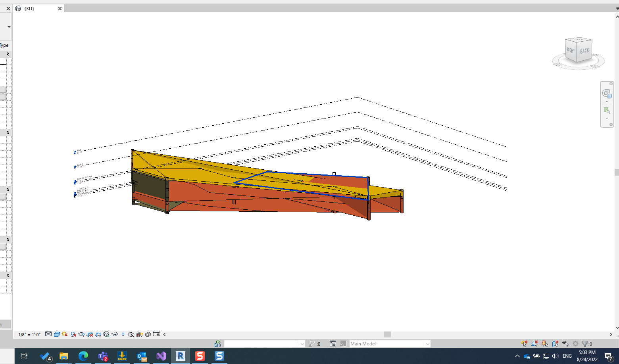Open the Steering Wheels navigation tool
The image size is (619, 364).
(606, 93)
